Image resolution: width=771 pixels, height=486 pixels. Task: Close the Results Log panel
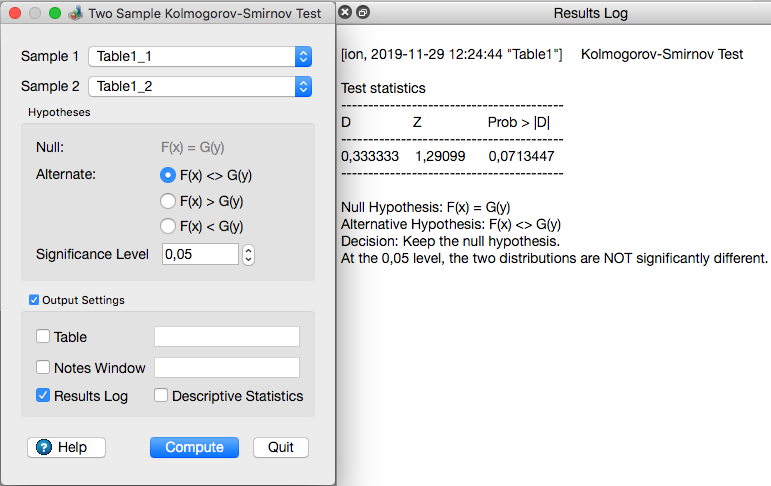point(345,14)
